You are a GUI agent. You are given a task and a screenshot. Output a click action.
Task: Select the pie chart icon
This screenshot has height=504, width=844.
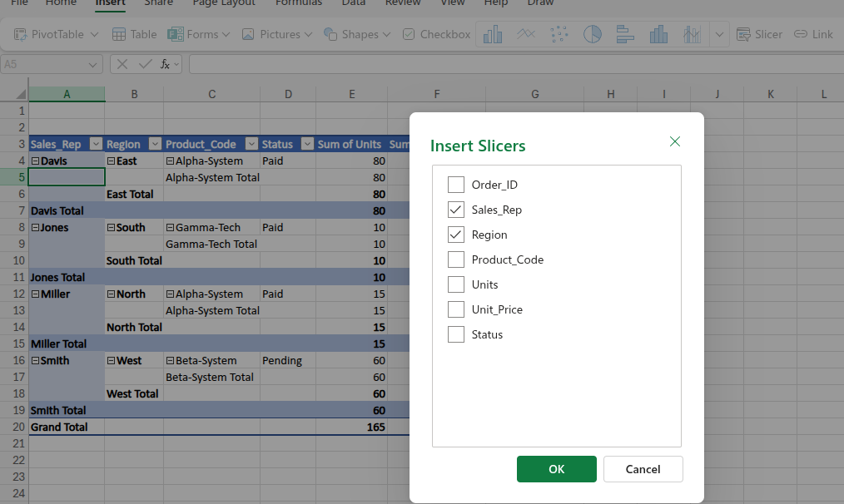pos(592,34)
